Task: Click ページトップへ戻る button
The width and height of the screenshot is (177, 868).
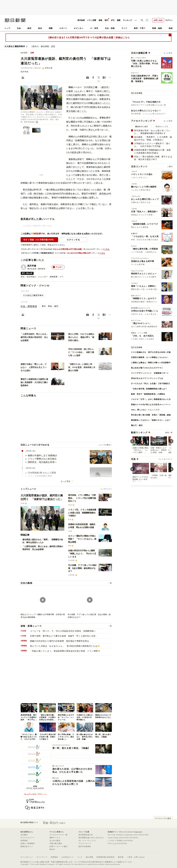Action: (x=163, y=818)
